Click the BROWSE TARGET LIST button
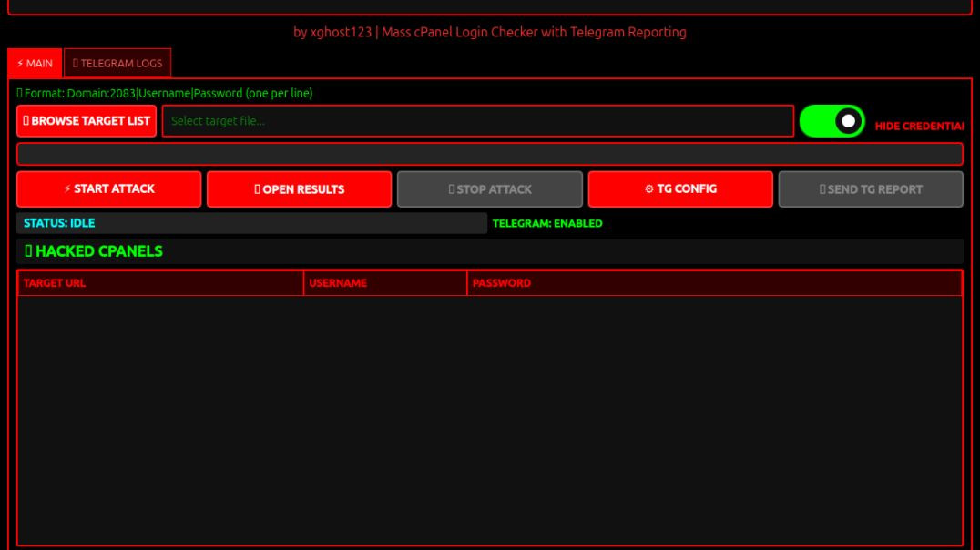 pos(85,120)
